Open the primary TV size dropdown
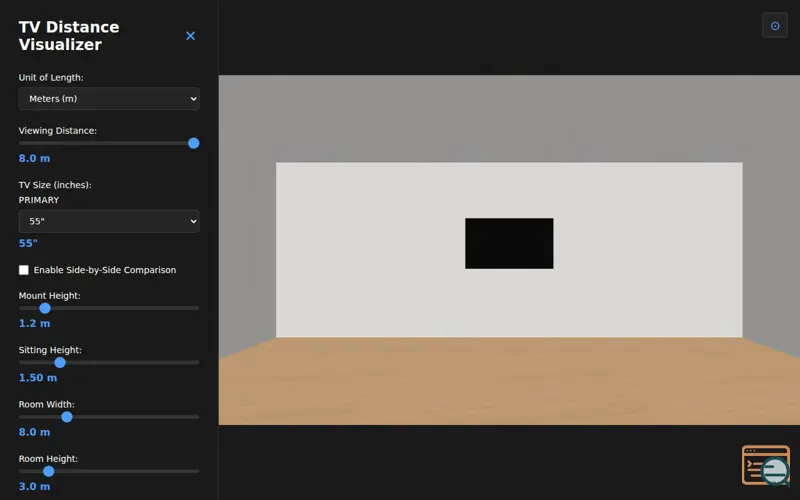This screenshot has height=500, width=800. [x=109, y=221]
